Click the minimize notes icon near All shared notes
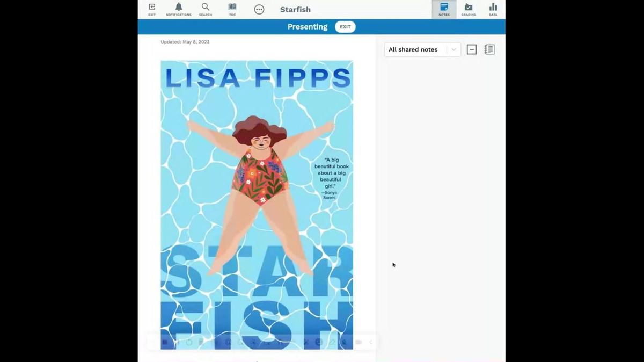Viewport: 644px width, 362px height. (x=472, y=49)
